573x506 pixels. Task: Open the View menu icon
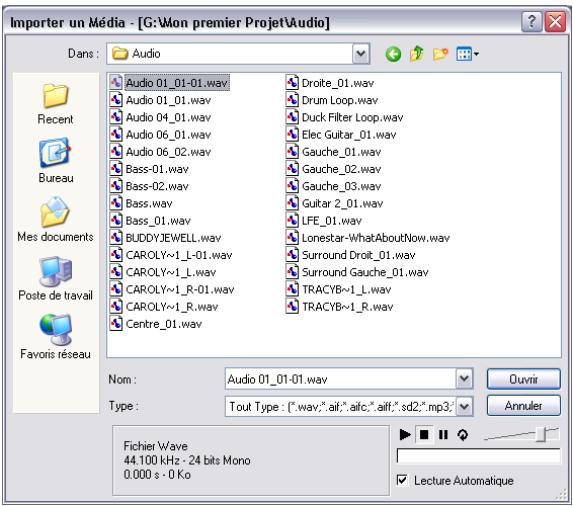pyautogui.click(x=467, y=54)
